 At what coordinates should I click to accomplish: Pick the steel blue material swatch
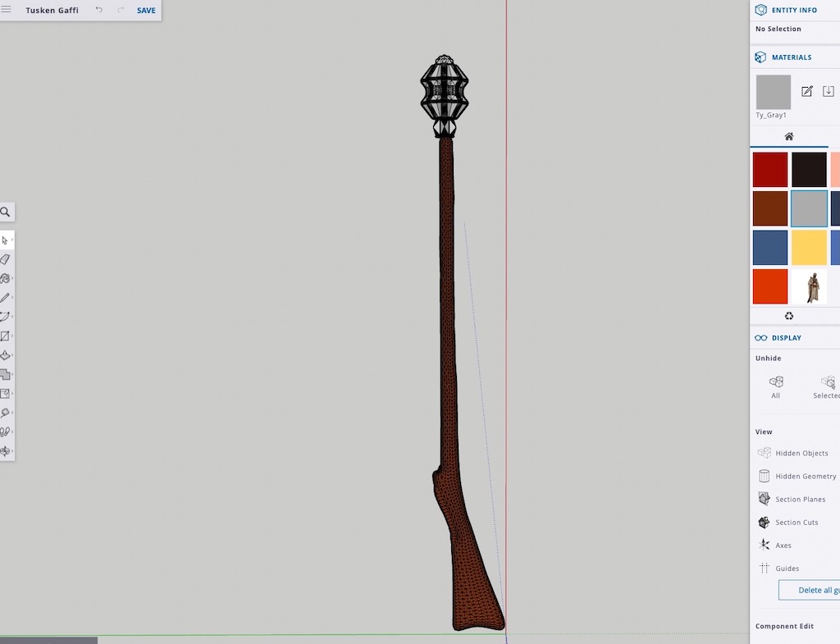(769, 248)
